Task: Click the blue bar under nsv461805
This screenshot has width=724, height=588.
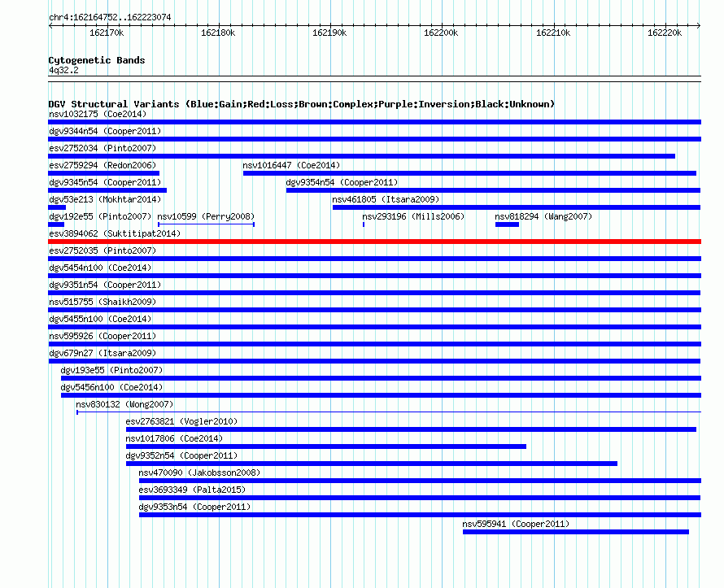Action: click(517, 207)
